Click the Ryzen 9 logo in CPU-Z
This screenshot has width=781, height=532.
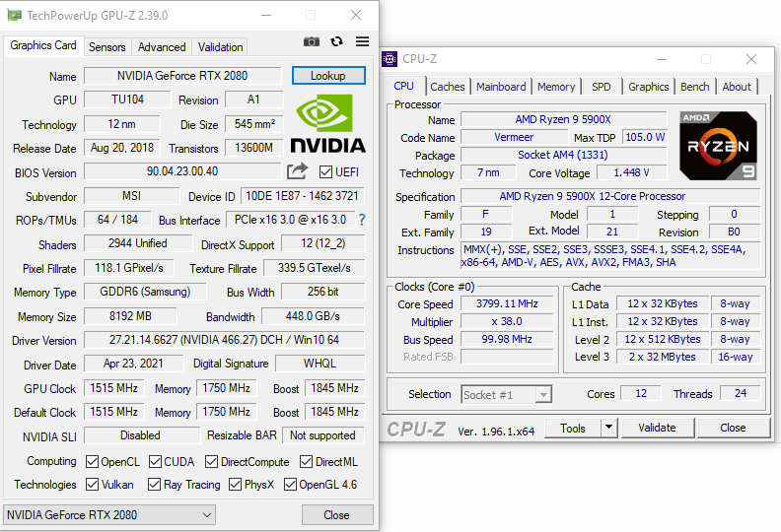[x=718, y=146]
